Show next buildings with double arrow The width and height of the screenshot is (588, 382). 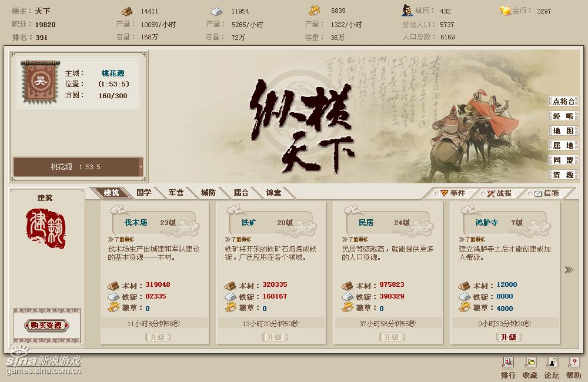point(569,270)
